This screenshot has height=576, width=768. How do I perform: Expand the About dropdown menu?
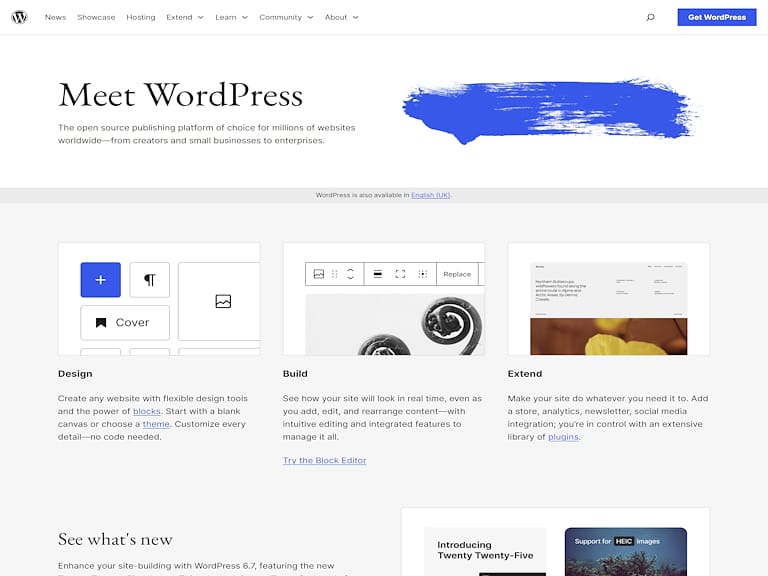pos(341,17)
